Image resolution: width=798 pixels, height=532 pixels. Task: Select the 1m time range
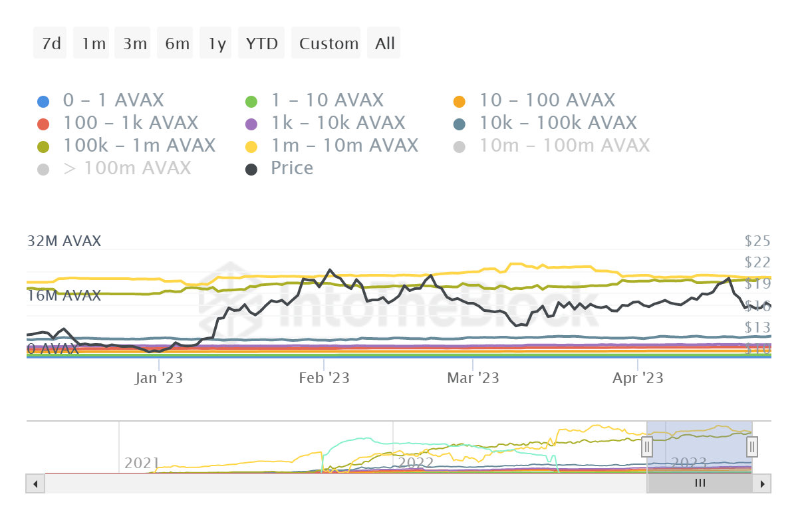pos(93,43)
